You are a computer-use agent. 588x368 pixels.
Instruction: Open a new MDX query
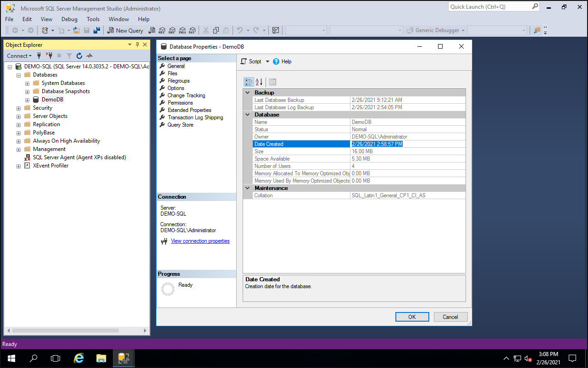tap(161, 30)
